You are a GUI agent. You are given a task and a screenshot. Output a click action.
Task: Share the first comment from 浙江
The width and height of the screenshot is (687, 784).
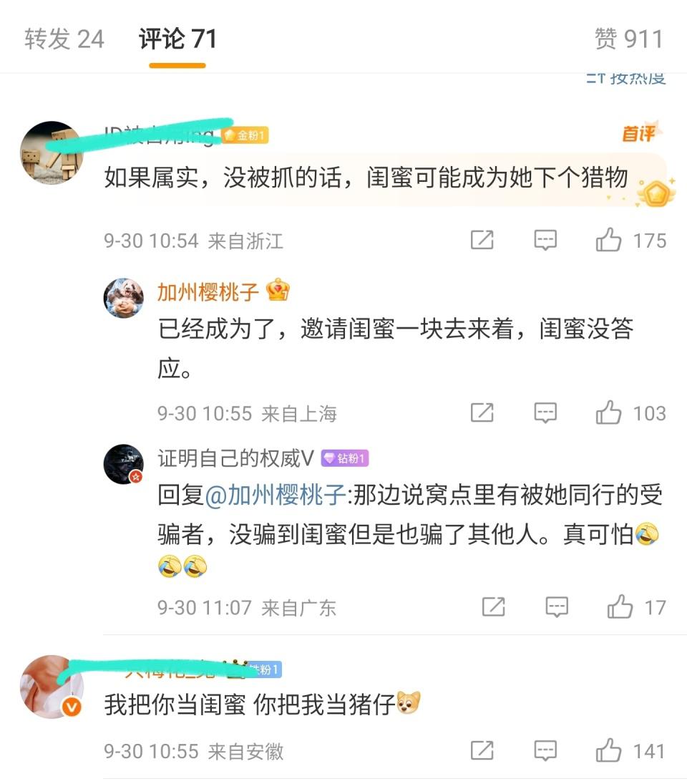[482, 240]
